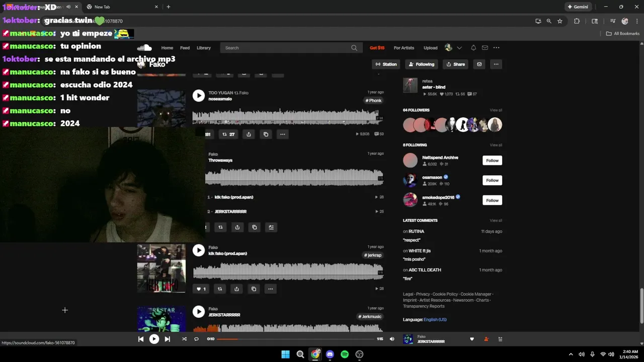Open the Library tab

click(204, 48)
